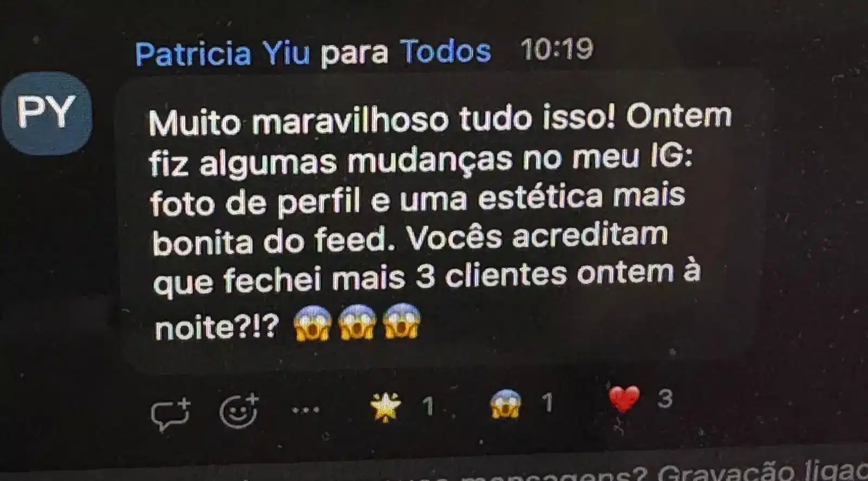Image resolution: width=868 pixels, height=481 pixels.
Task: Select the message bubble starting Muito maravilhoso
Action: pos(442,221)
